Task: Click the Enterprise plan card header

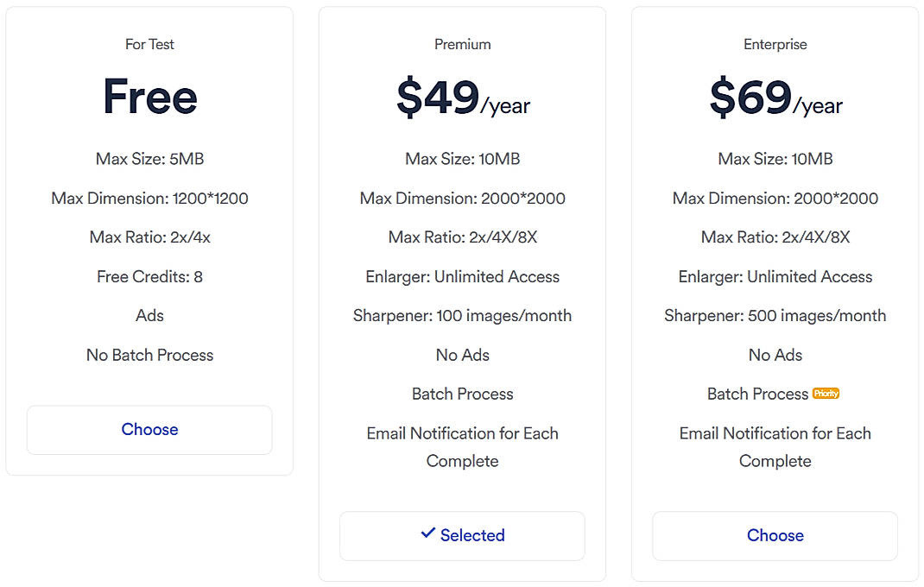Action: pyautogui.click(x=775, y=44)
